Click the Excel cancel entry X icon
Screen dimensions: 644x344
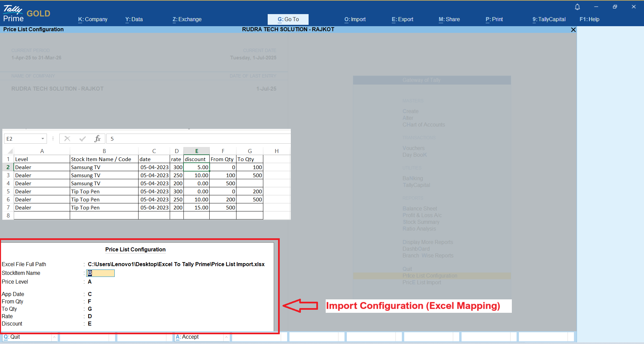[67, 139]
